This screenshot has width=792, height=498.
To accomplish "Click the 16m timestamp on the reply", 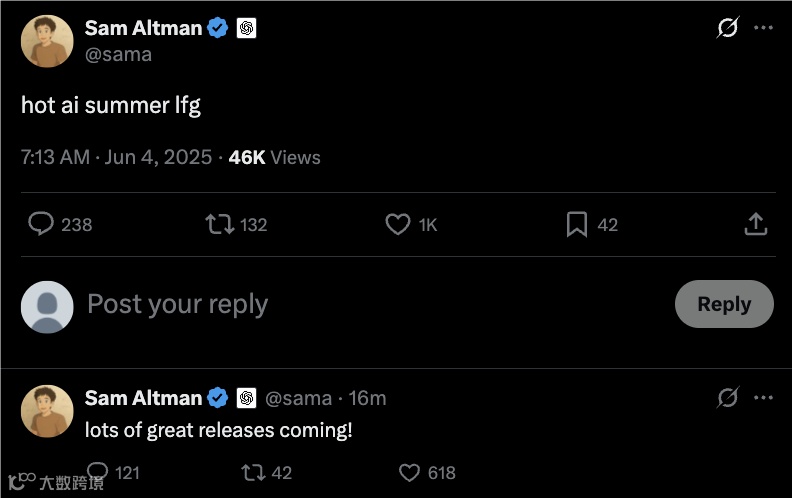I will click(x=367, y=398).
